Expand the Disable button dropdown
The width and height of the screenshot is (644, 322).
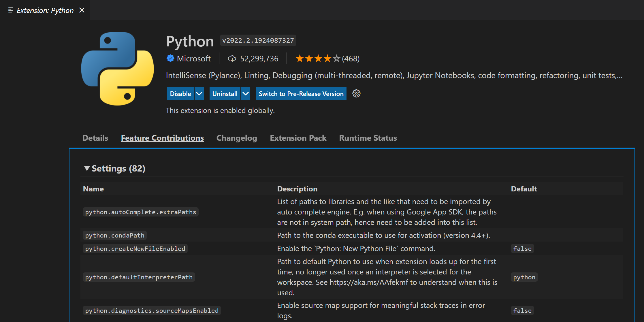pos(199,94)
